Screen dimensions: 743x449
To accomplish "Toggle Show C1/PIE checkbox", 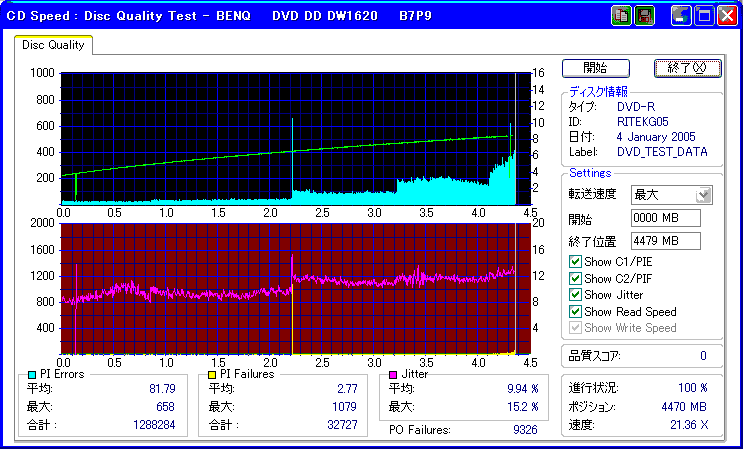I will coord(575,261).
